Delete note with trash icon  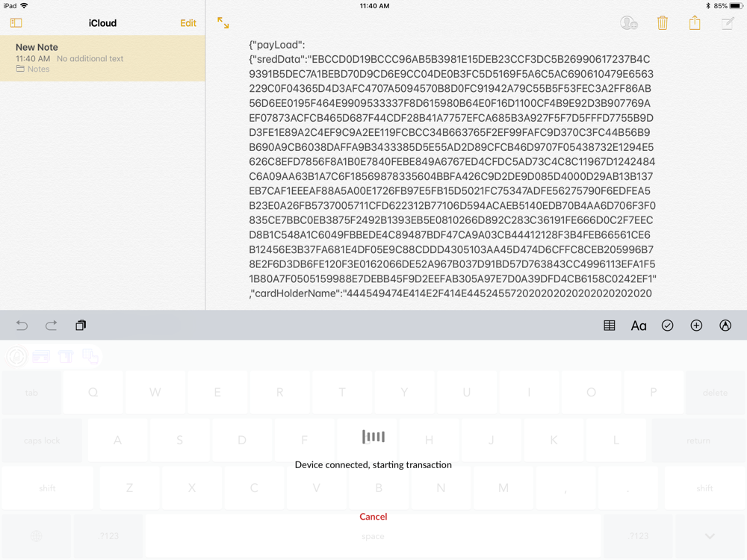pos(662,23)
